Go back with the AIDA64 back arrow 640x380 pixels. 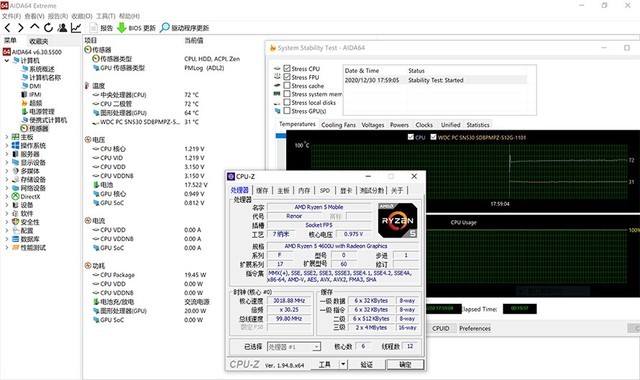pyautogui.click(x=7, y=28)
